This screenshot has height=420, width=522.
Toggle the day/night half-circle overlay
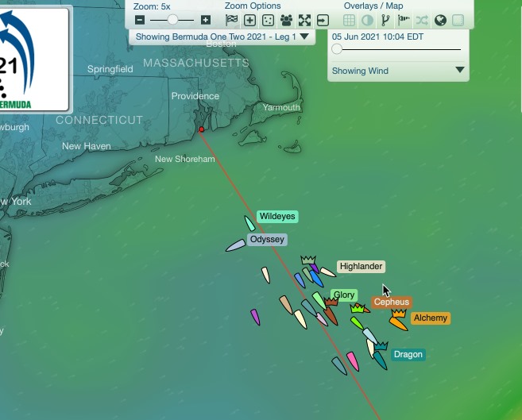pyautogui.click(x=367, y=20)
